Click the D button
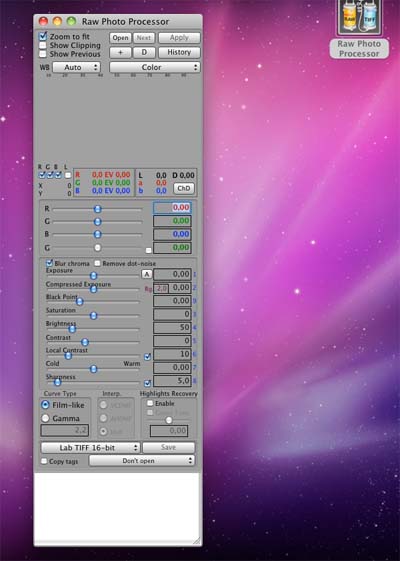 144,52
